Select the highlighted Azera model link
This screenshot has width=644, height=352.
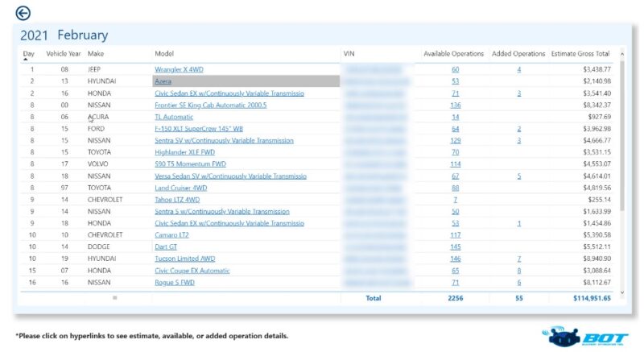163,81
